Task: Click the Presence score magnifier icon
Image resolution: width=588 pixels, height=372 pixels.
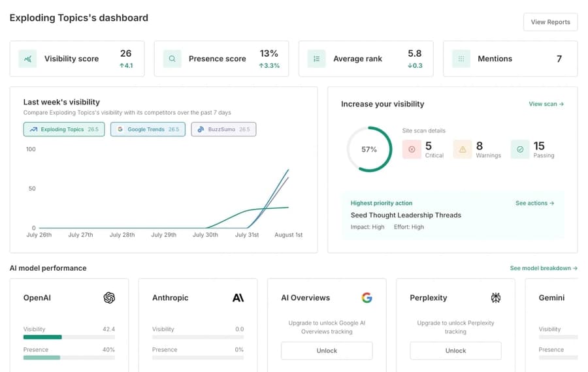Action: [172, 59]
